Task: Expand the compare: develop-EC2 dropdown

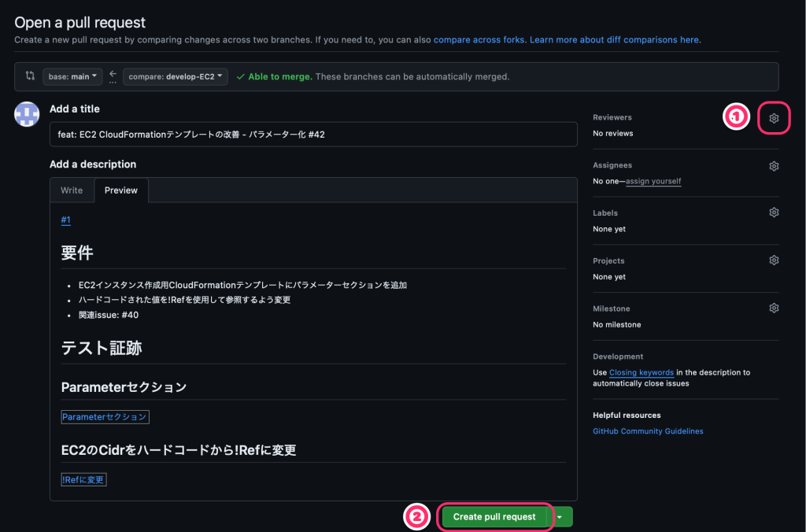Action: [x=175, y=76]
